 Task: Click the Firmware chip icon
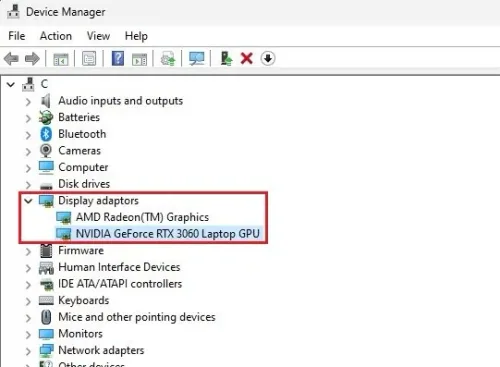pyautogui.click(x=46, y=251)
